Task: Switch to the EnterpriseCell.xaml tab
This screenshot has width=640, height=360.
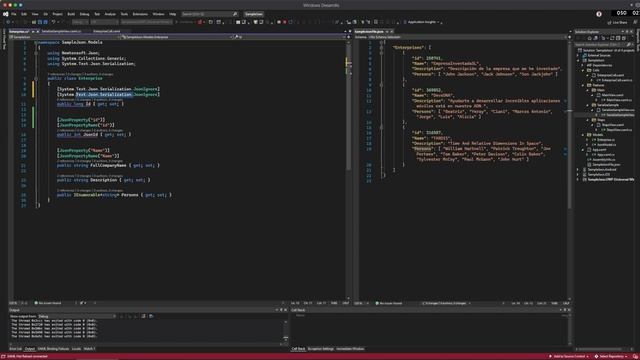Action: (x=107, y=31)
